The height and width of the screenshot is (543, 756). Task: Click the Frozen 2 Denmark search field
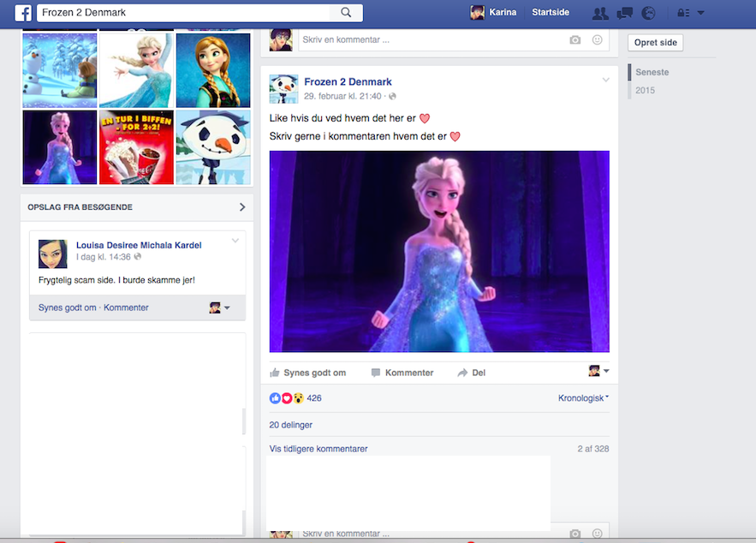click(x=184, y=13)
